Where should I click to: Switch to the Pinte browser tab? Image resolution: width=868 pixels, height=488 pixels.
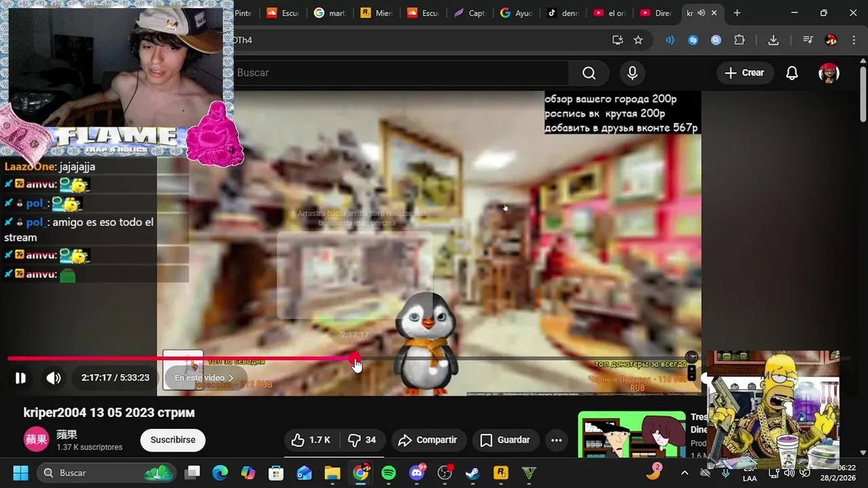[243, 13]
